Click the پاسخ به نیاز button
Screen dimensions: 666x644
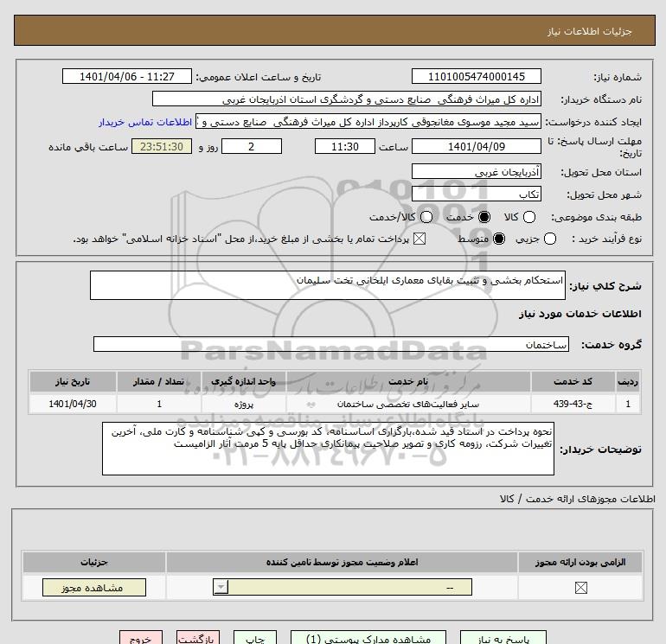(x=503, y=638)
